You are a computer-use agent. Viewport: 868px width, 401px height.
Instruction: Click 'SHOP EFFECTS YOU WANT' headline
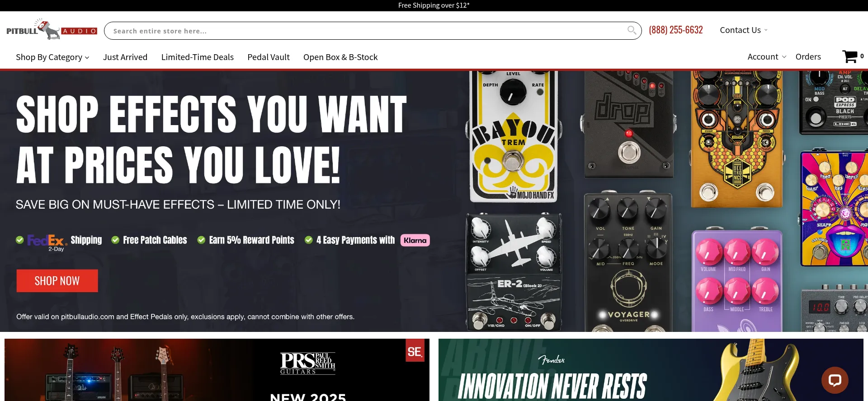[212, 115]
